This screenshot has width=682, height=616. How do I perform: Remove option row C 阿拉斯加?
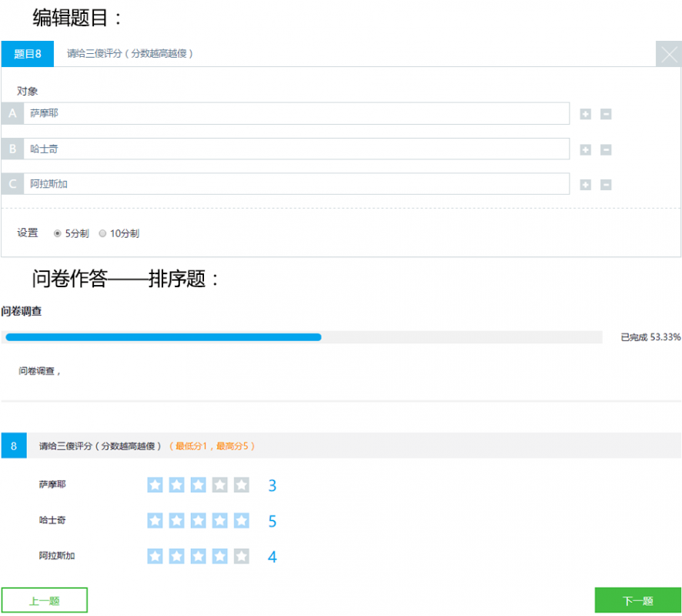pos(606,185)
